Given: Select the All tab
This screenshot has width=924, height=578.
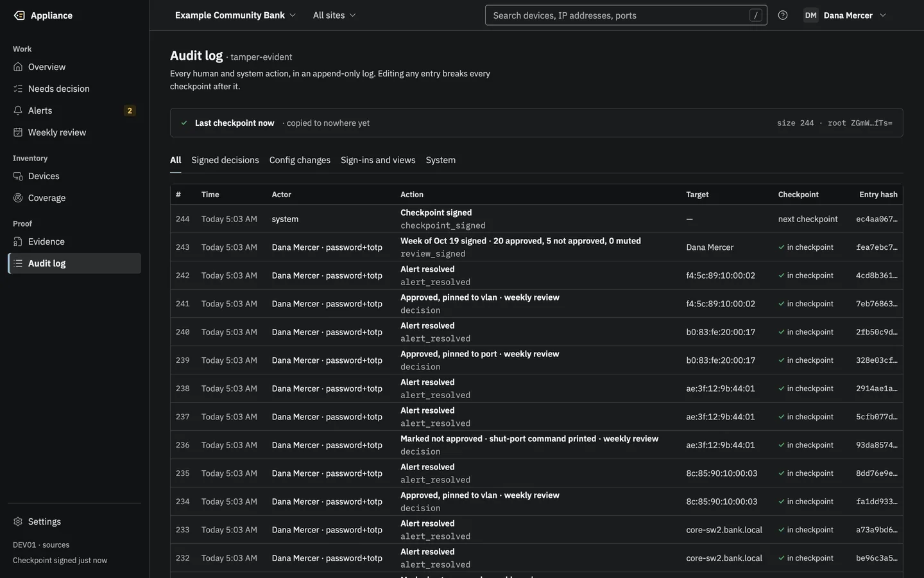Looking at the screenshot, I should tap(176, 160).
